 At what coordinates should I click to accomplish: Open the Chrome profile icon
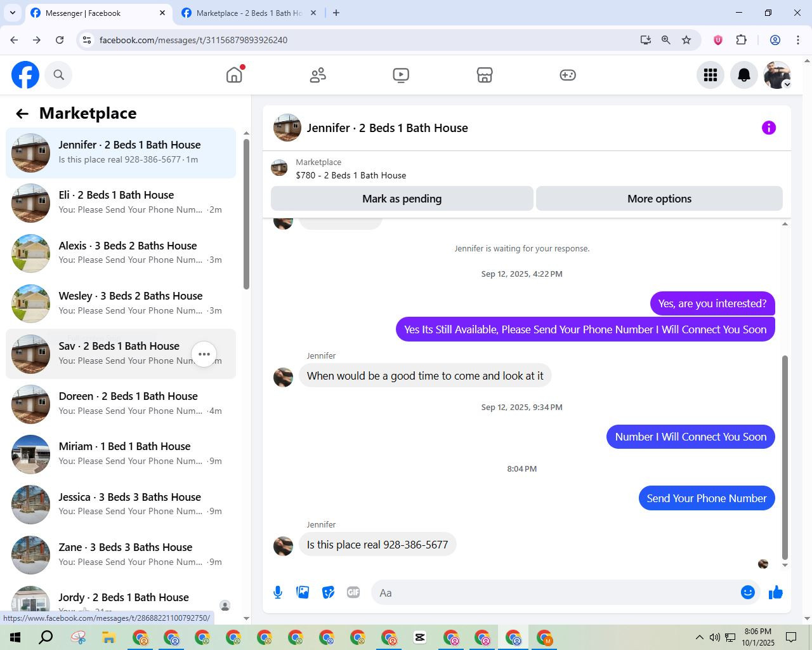coord(775,40)
